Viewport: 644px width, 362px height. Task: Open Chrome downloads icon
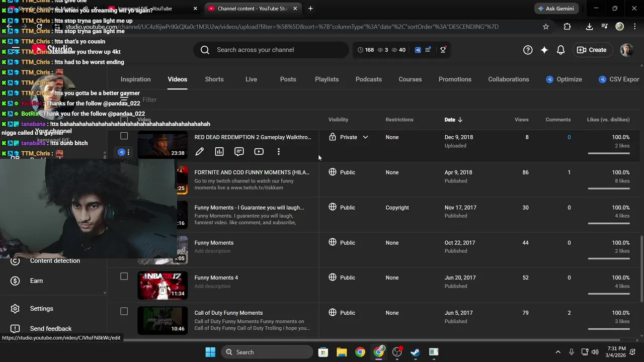(x=589, y=27)
